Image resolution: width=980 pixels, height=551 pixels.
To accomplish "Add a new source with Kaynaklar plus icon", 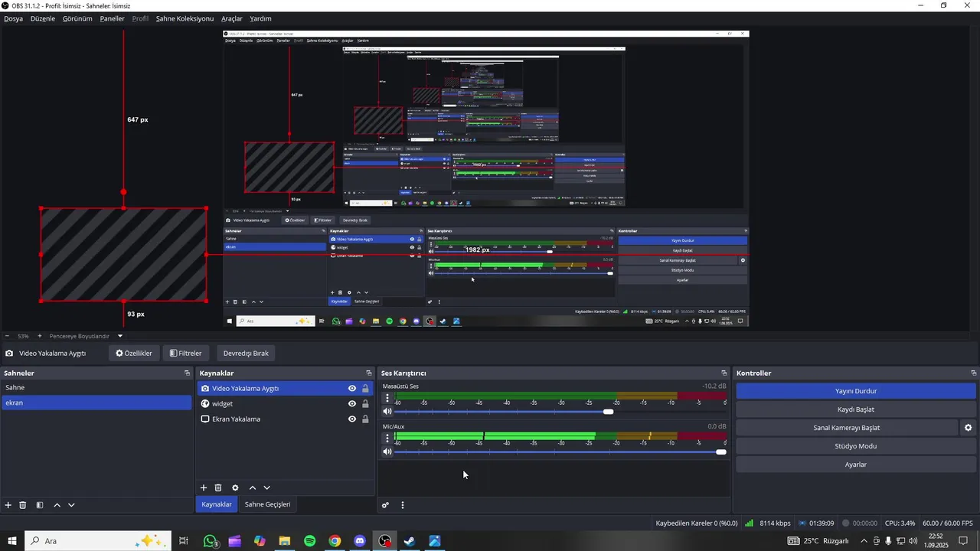I will 204,487.
